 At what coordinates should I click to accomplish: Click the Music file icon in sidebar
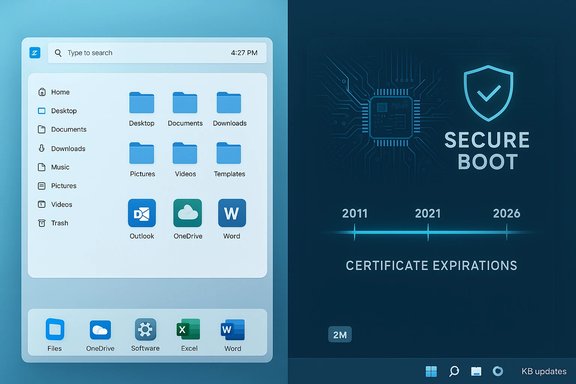tap(42, 167)
